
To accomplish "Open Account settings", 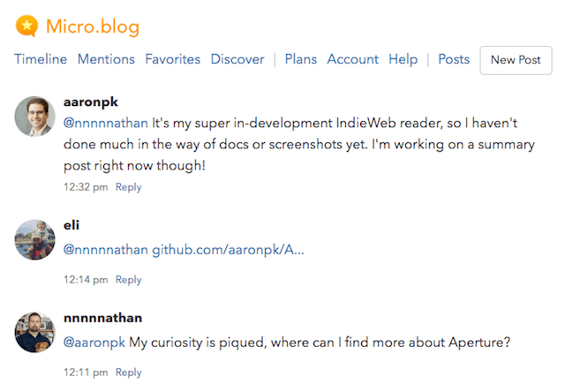I will click(353, 59).
